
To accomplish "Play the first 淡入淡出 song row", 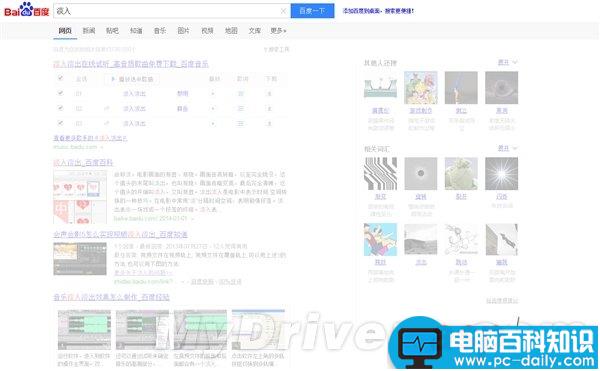I will [x=213, y=93].
